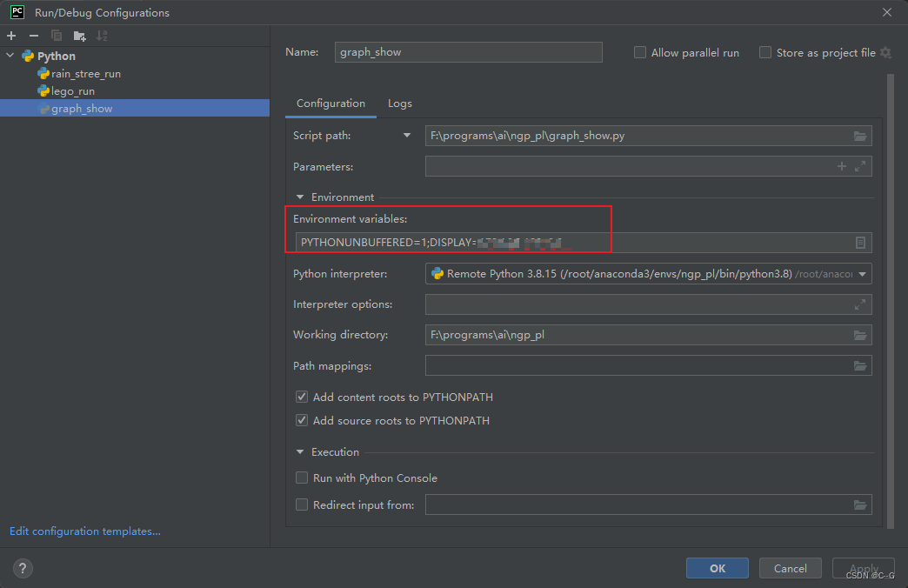Viewport: 908px width, 588px height.
Task: Browse for the Working directory folder
Action: pos(860,335)
